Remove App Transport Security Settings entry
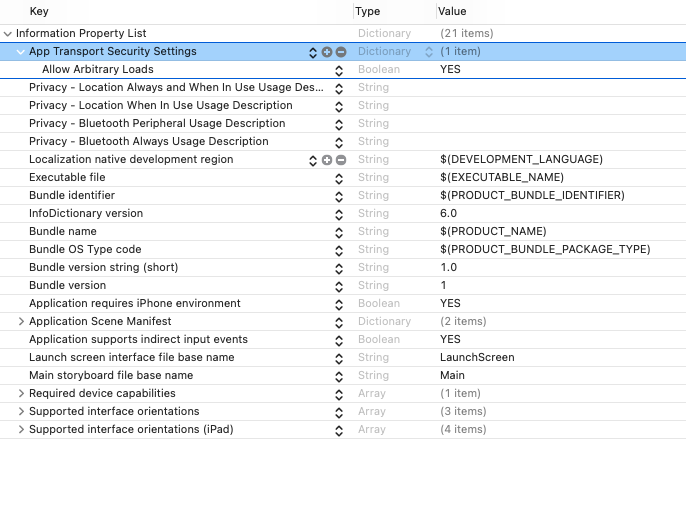 coord(341,52)
